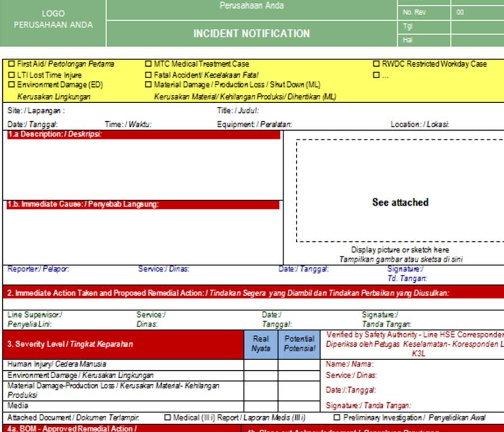The width and height of the screenshot is (504, 432).
Task: Tick the Medical Report attached checkbox
Action: [167, 417]
